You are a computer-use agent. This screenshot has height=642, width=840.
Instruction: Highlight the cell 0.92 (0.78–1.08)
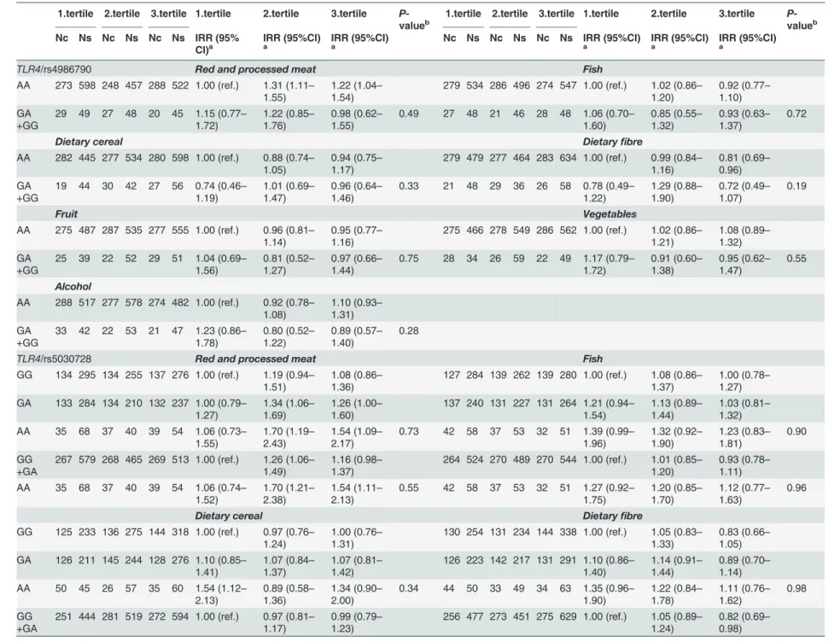click(289, 309)
